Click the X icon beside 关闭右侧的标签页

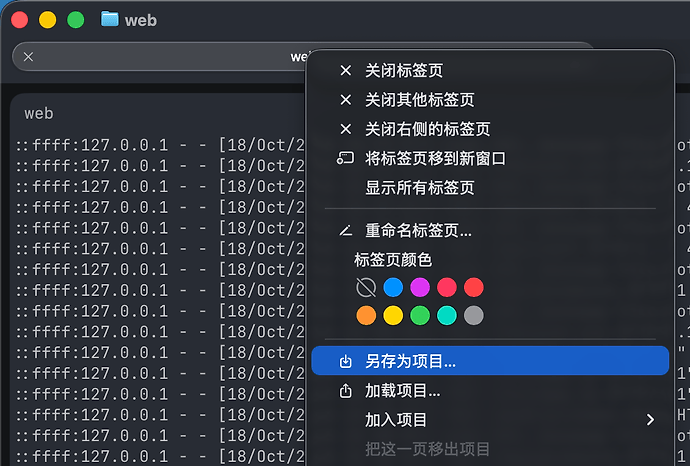(346, 129)
